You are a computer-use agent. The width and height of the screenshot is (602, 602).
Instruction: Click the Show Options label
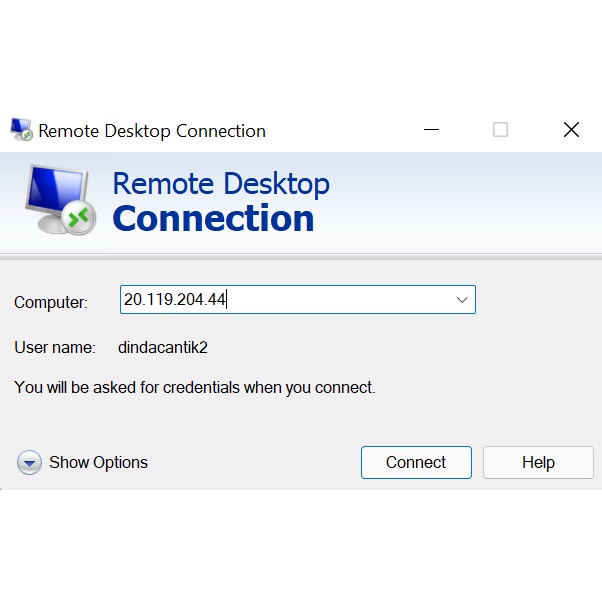tap(98, 462)
